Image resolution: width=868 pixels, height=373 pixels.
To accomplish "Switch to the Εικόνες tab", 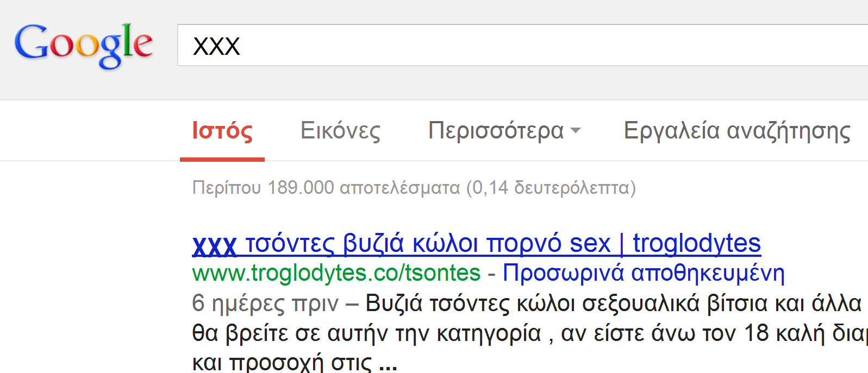I will pyautogui.click(x=341, y=131).
